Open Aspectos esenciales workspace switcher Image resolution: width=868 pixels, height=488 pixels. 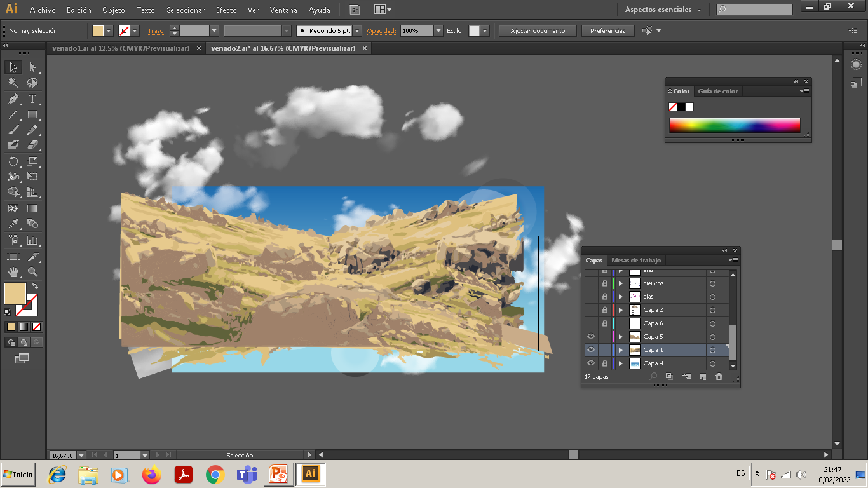663,10
